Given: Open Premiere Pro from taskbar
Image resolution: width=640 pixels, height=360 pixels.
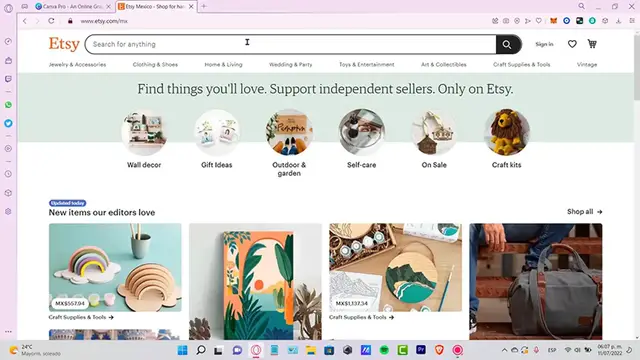Looking at the screenshot, I should [421, 350].
